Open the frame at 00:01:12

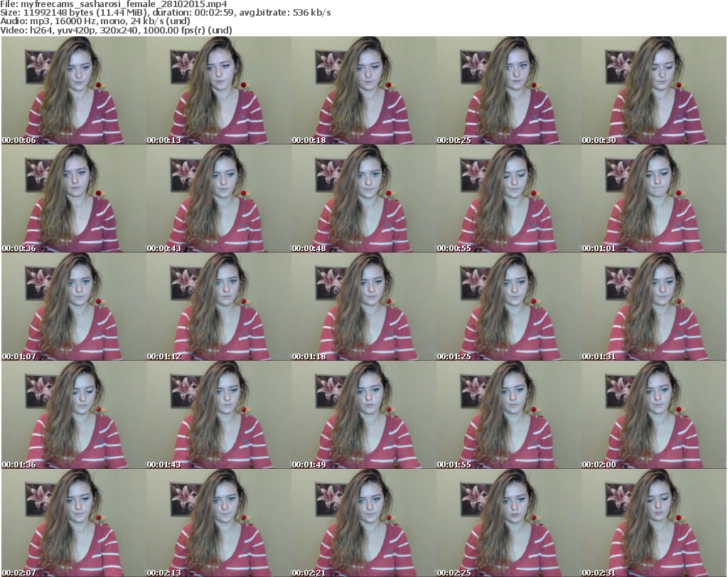pyautogui.click(x=219, y=307)
